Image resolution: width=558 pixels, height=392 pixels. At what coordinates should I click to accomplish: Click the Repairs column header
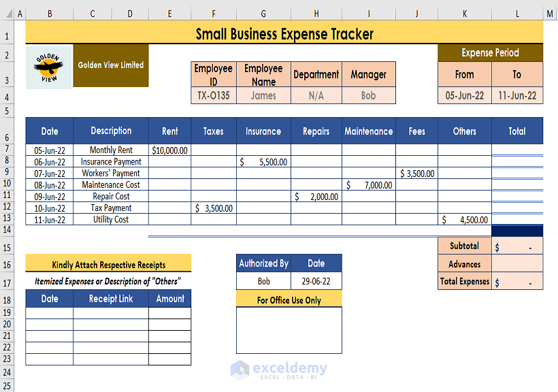316,131
